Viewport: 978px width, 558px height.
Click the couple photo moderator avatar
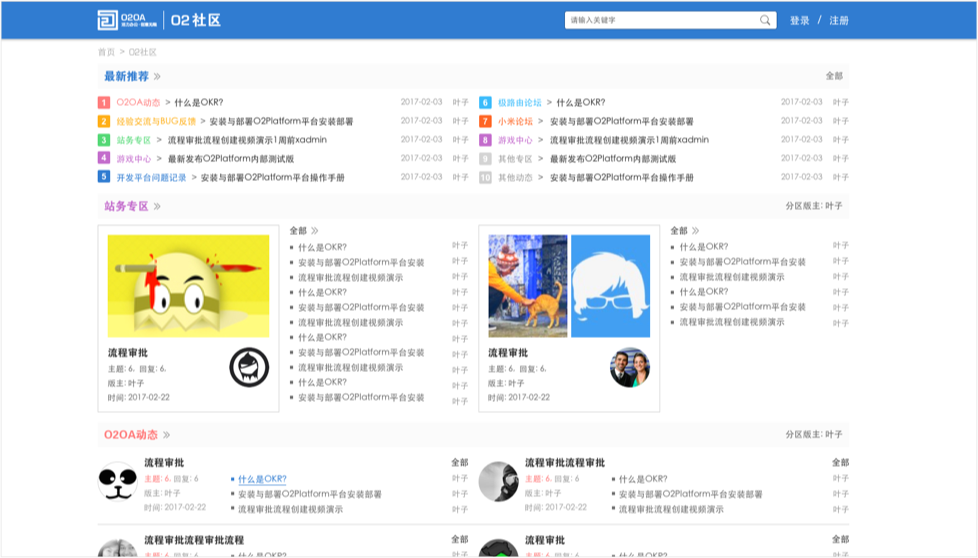630,367
